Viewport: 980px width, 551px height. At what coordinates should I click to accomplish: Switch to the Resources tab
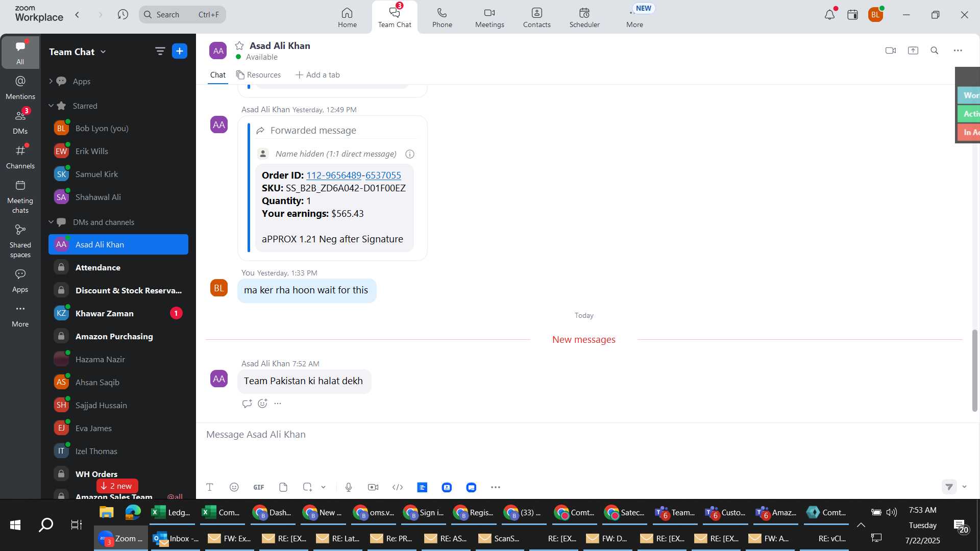pos(258,75)
